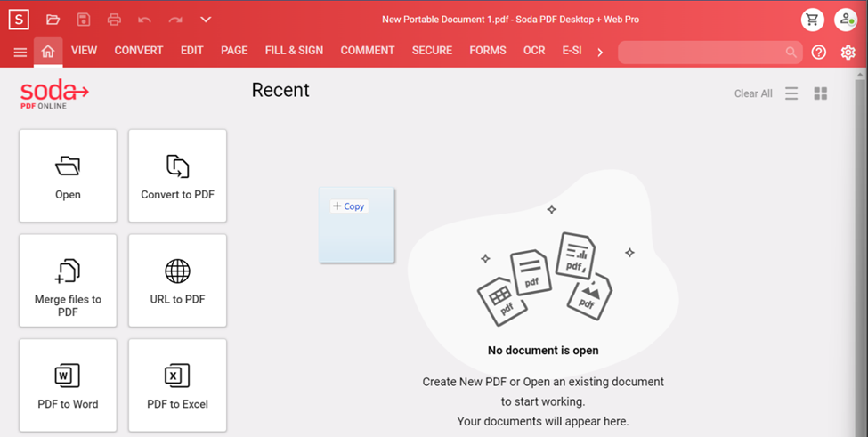Screen dimensions: 868x437
Task: Click the Merge files to PDF tile
Action: pyautogui.click(x=68, y=280)
